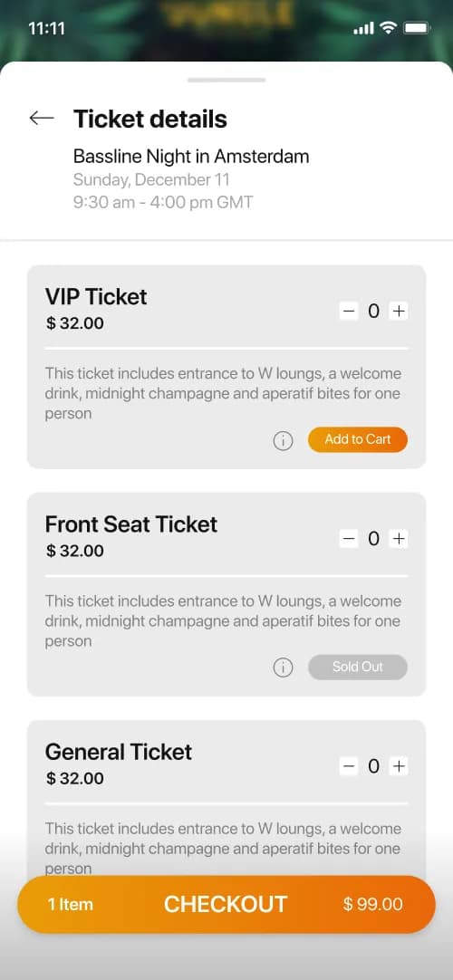Tap the Wi-Fi status icon
Image resolution: width=453 pixels, height=980 pixels.
point(389,28)
